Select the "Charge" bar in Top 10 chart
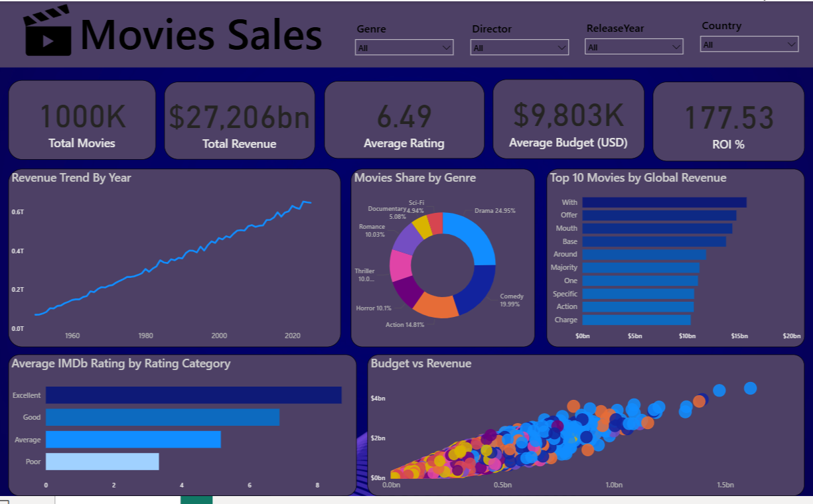 pos(636,320)
